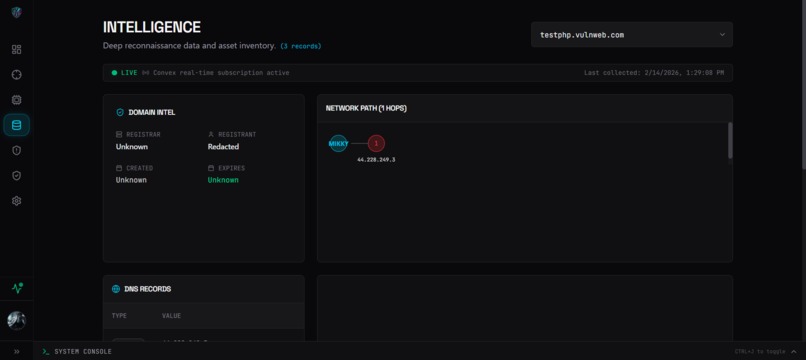This screenshot has height=360, width=806.
Task: Click the Convex real-time subscription active text
Action: click(x=221, y=73)
